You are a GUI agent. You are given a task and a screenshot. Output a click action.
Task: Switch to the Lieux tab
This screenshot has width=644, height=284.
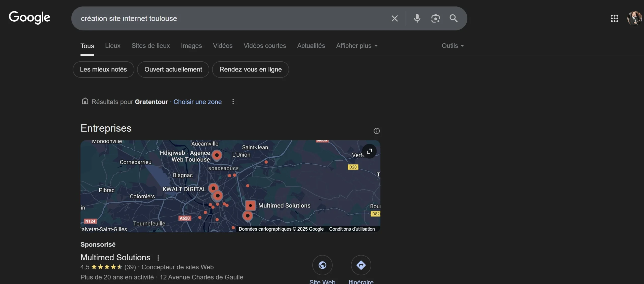[113, 46]
